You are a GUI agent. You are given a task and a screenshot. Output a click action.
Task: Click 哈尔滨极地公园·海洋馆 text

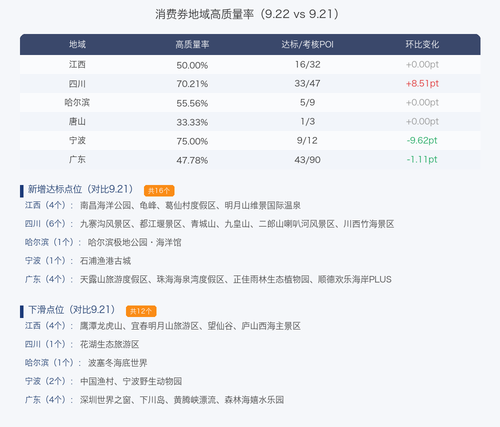(x=135, y=242)
